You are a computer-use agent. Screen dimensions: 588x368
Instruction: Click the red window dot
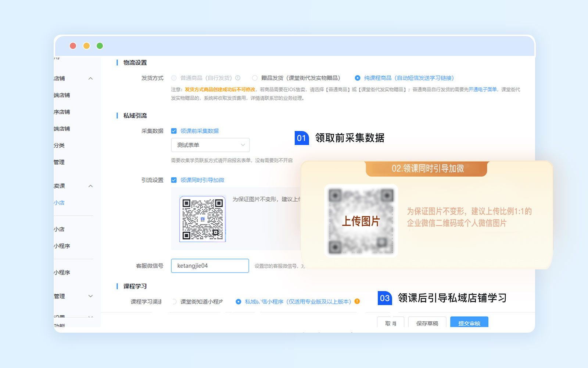(73, 46)
